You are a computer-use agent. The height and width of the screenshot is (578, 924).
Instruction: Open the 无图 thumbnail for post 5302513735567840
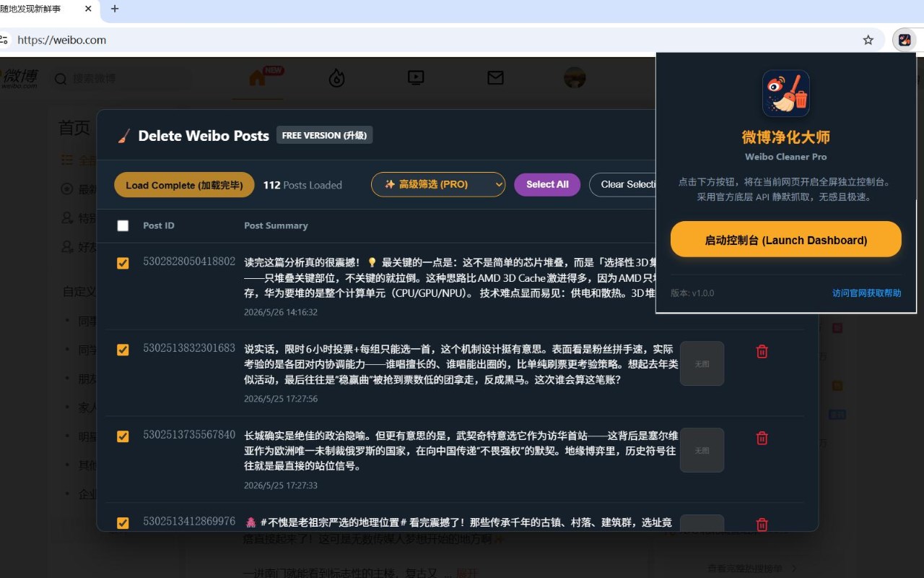pos(702,450)
